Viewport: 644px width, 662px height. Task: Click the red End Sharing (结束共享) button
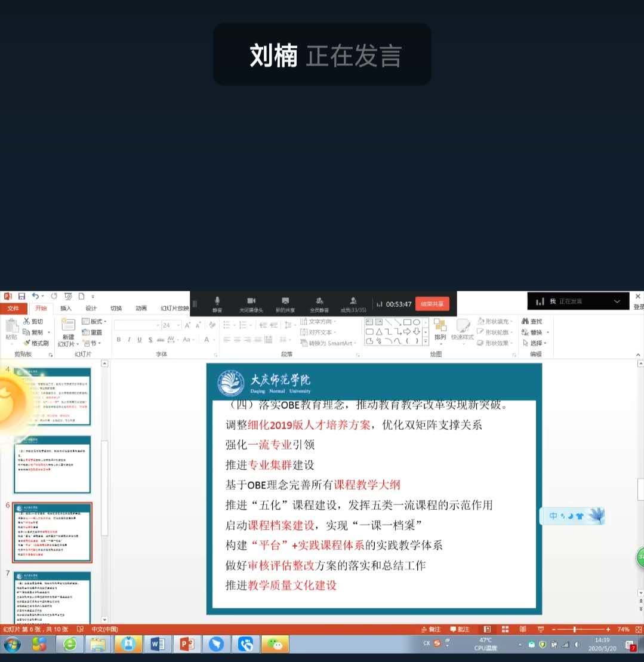pyautogui.click(x=432, y=304)
